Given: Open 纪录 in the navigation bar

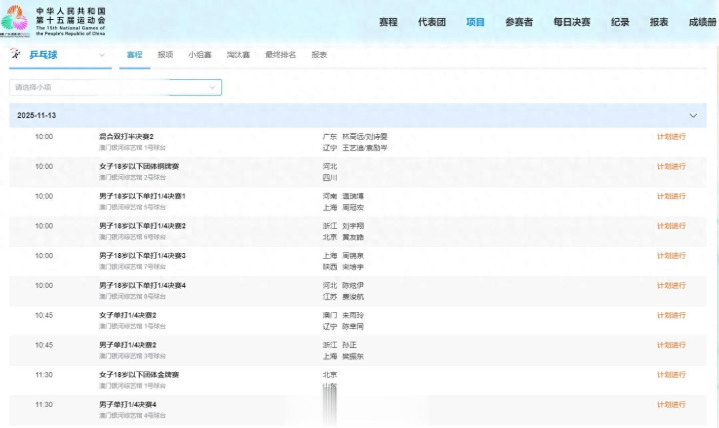Looking at the screenshot, I should coord(620,22).
